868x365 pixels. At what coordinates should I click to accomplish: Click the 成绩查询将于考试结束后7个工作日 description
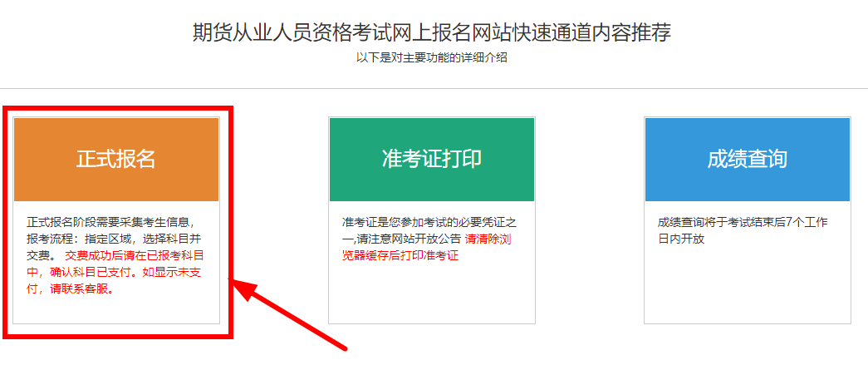coord(743,230)
